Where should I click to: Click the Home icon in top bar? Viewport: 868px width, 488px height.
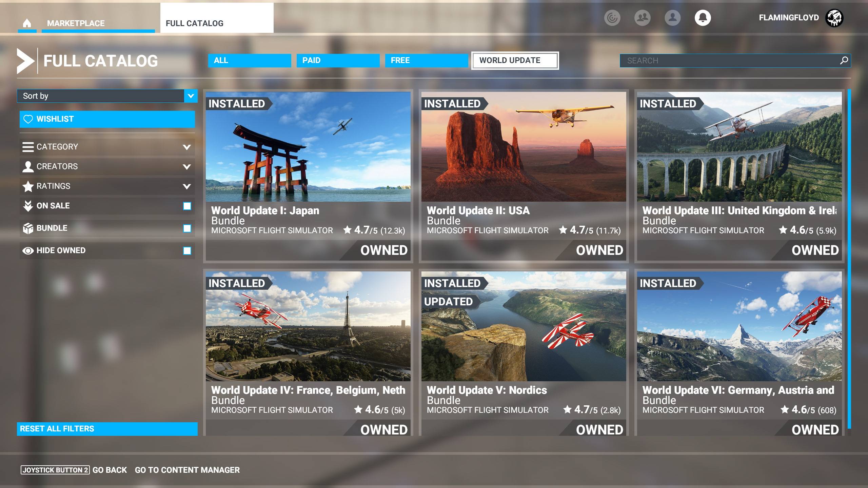point(27,23)
